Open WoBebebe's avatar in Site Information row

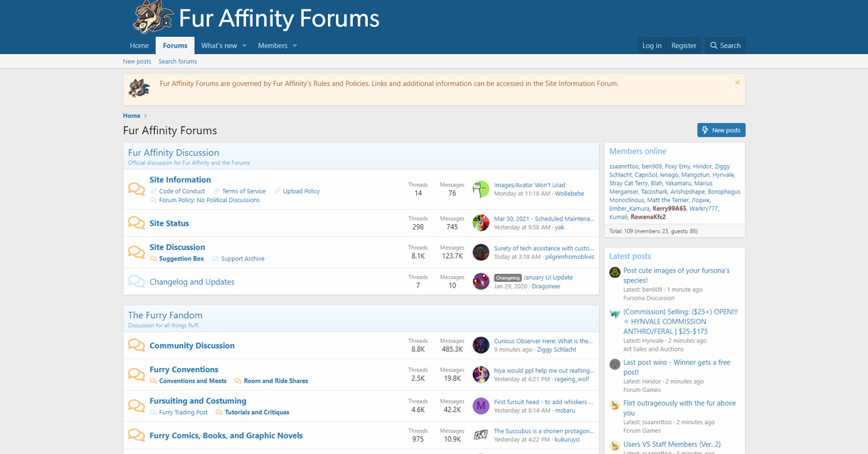(481, 189)
